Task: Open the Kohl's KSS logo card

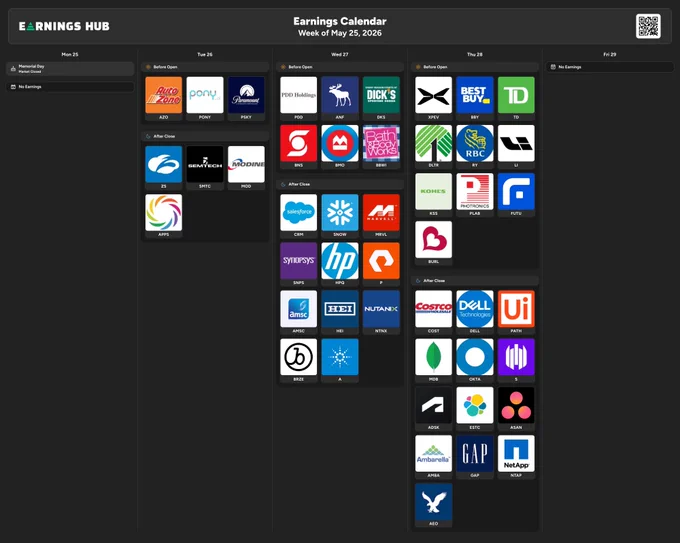Action: click(x=433, y=191)
